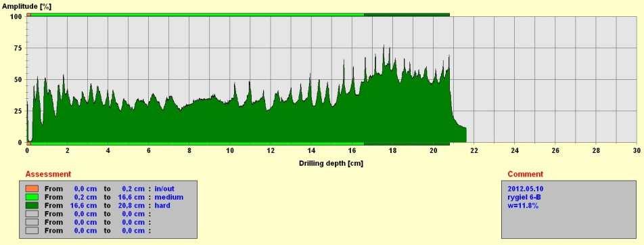
Task: Click the light green medium color swatch
Action: pos(32,197)
